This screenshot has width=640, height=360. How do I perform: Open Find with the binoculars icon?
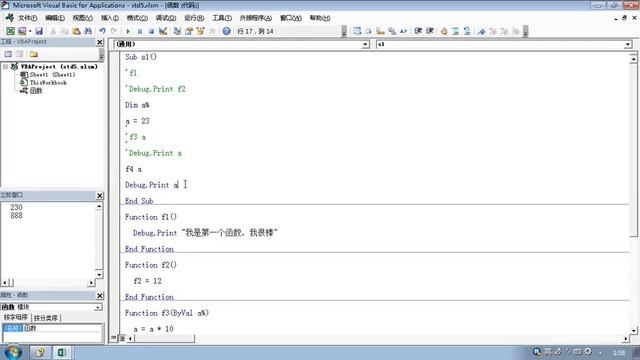tap(87, 31)
